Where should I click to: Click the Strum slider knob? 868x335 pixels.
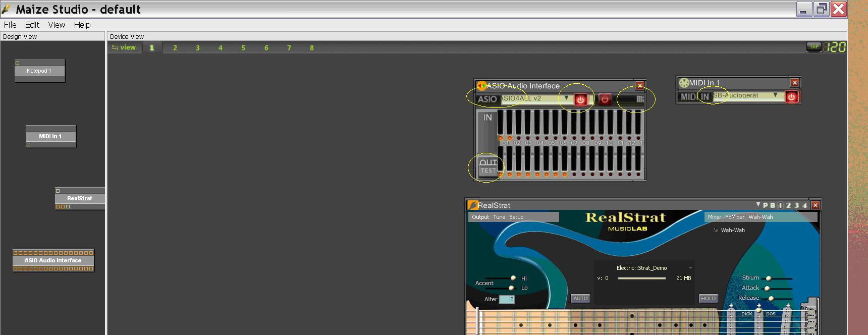(769, 278)
